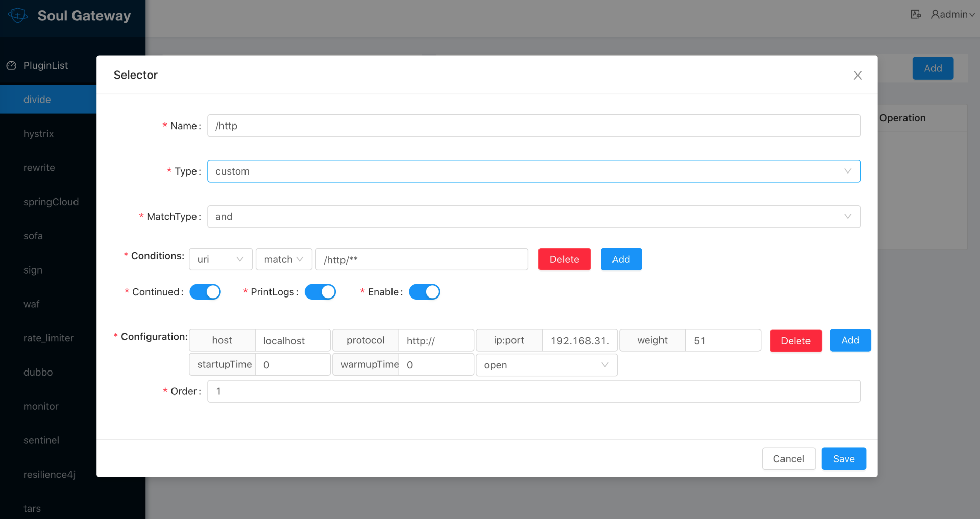980x519 pixels.
Task: Focus the startupTime input field
Action: tap(292, 365)
